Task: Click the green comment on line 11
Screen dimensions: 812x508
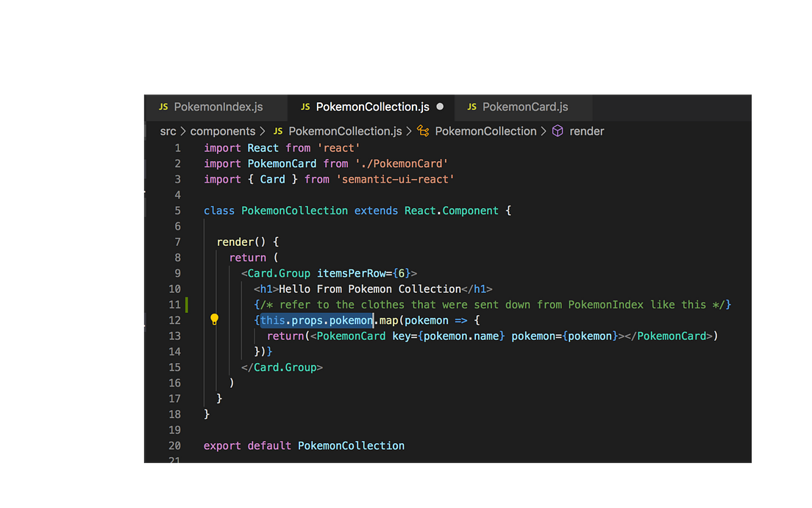Action: (x=493, y=305)
